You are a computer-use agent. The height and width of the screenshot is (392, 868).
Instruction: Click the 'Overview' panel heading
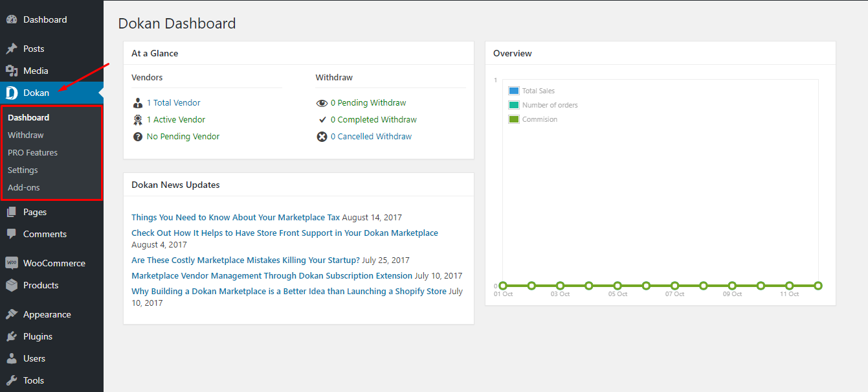[x=513, y=53]
